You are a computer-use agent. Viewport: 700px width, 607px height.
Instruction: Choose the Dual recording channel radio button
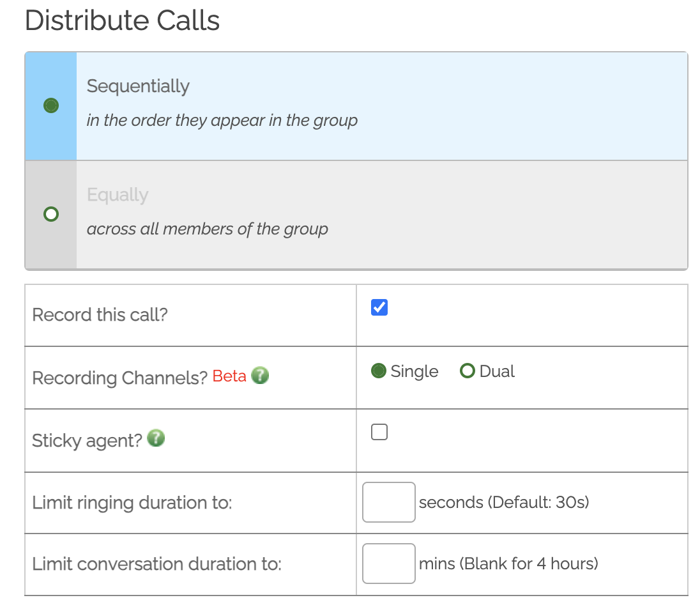click(x=468, y=371)
